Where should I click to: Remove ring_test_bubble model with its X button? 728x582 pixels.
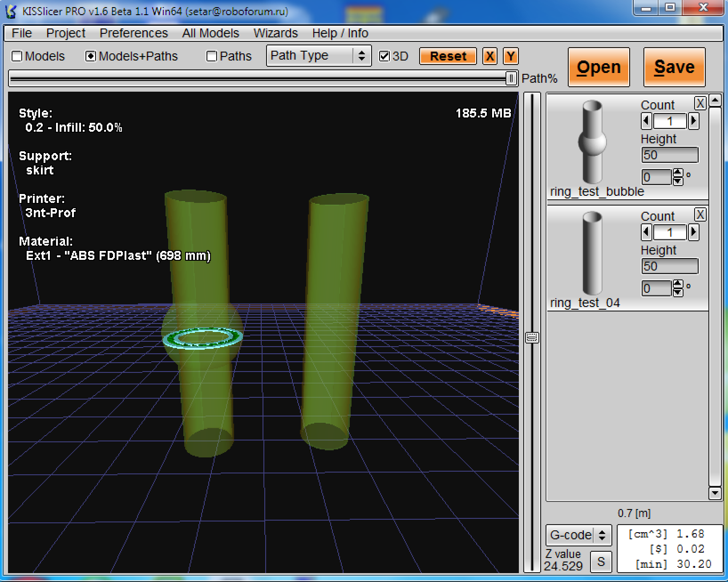click(x=700, y=103)
